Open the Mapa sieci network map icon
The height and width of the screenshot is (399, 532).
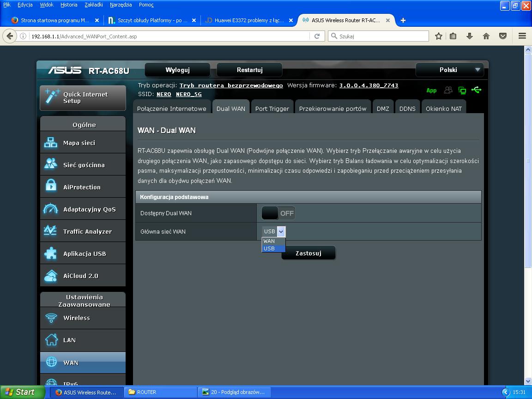click(x=50, y=143)
